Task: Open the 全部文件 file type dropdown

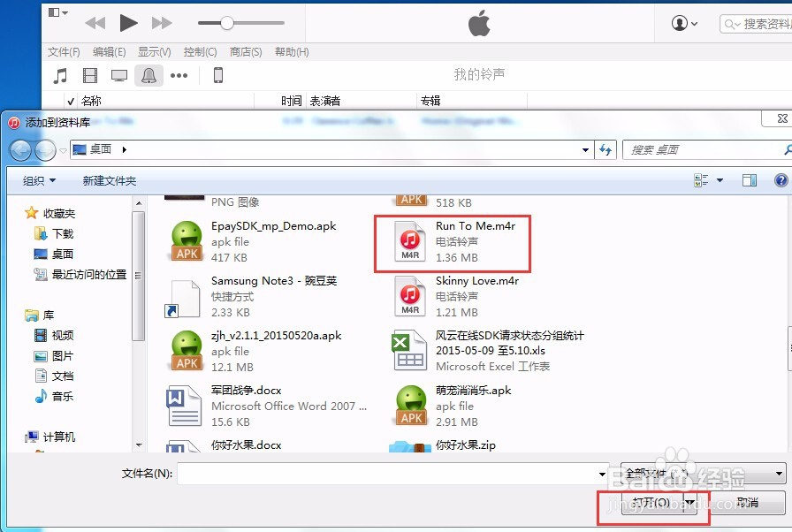Action: tap(703, 474)
